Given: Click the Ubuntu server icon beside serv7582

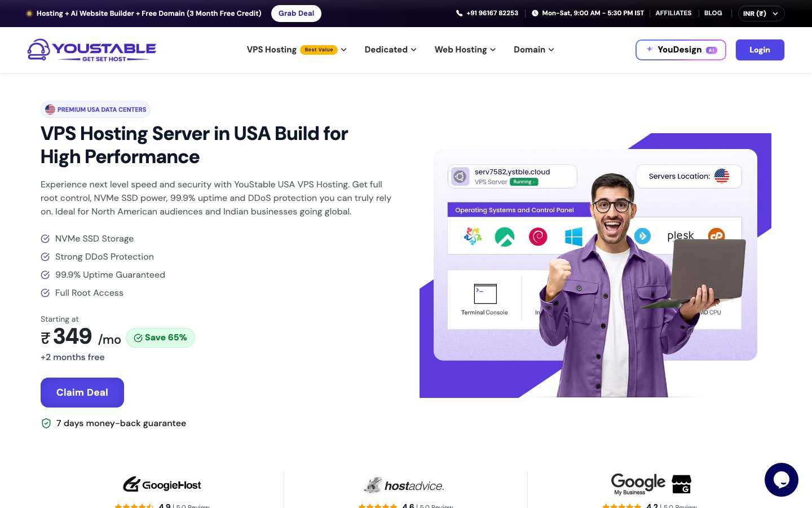Looking at the screenshot, I should (x=460, y=177).
